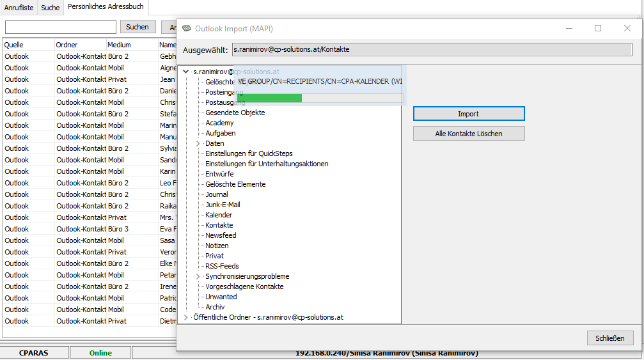
Task: Select the Privat folder
Action: click(x=214, y=256)
